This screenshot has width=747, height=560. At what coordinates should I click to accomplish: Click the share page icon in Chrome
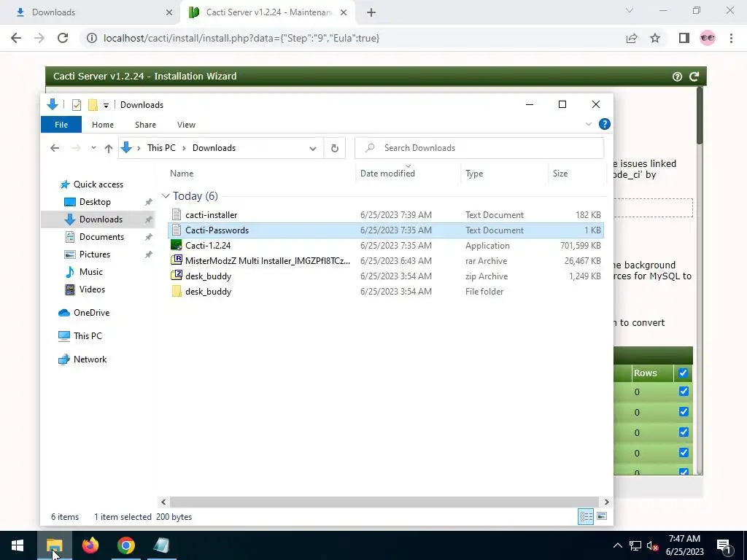632,38
